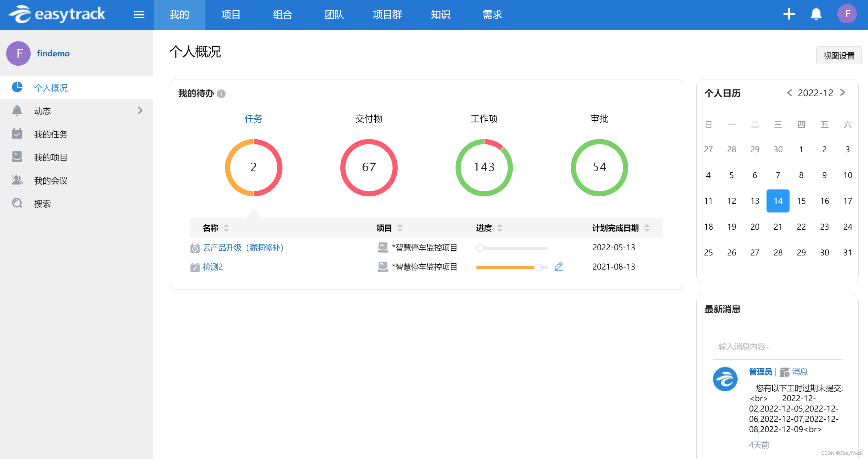Image resolution: width=868 pixels, height=459 pixels.
Task: Click the 2022-12 month label
Action: [815, 93]
